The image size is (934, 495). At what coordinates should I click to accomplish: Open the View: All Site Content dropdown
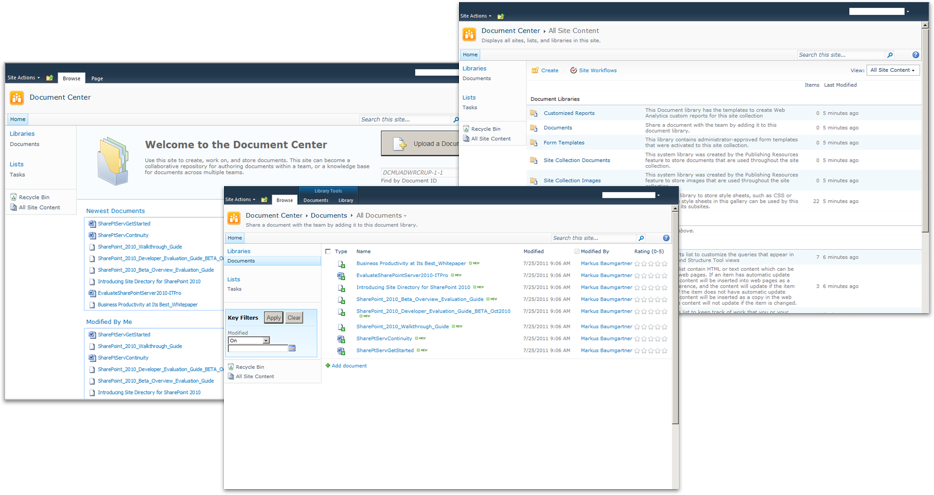tap(892, 70)
